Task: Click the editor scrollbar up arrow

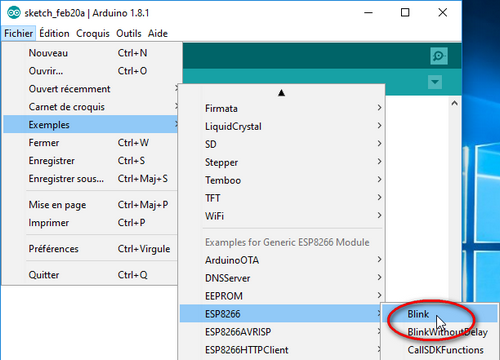Action: [x=454, y=103]
